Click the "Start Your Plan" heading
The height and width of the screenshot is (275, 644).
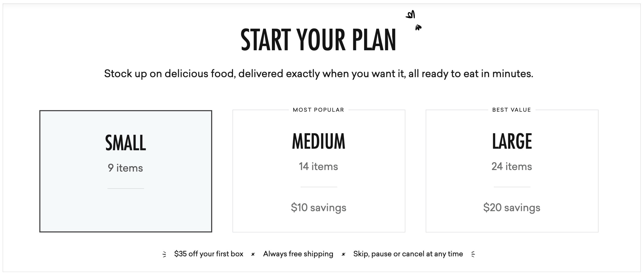[x=318, y=40]
